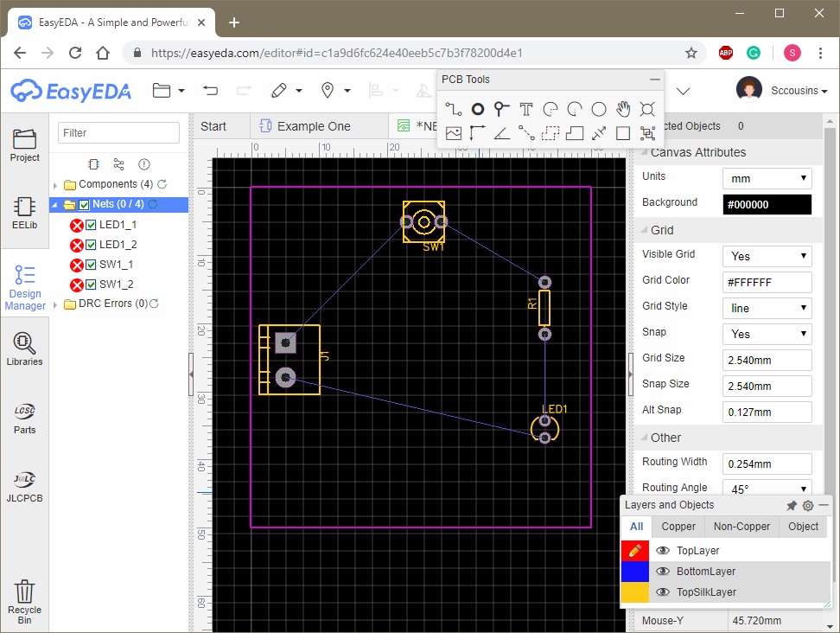Switch to the Example One tab
840x633 pixels.
click(313, 126)
